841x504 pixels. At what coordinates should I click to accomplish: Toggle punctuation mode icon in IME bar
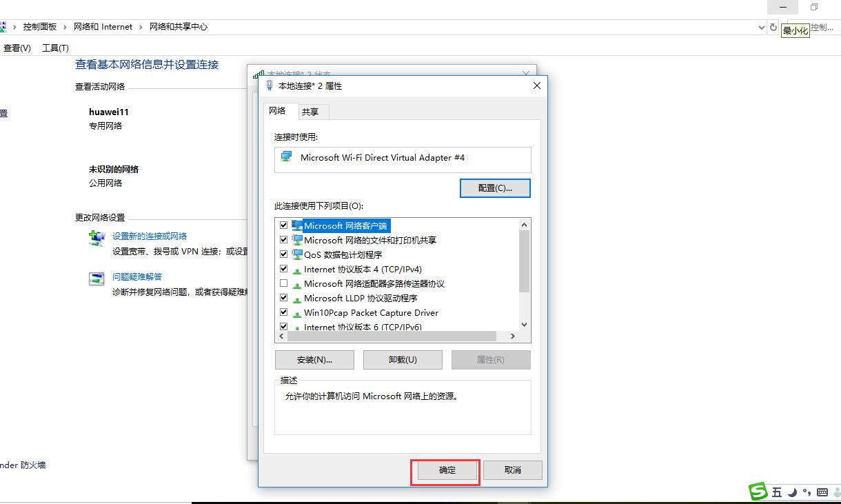pos(807,492)
